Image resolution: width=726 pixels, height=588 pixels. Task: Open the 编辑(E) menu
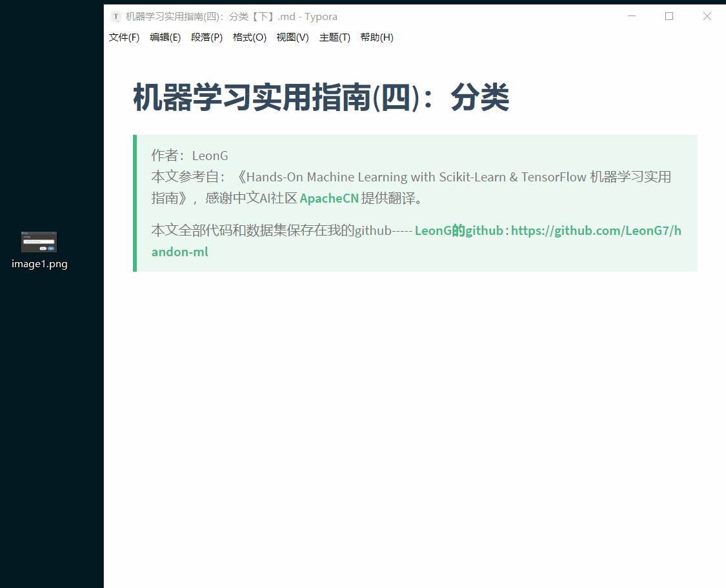point(165,37)
